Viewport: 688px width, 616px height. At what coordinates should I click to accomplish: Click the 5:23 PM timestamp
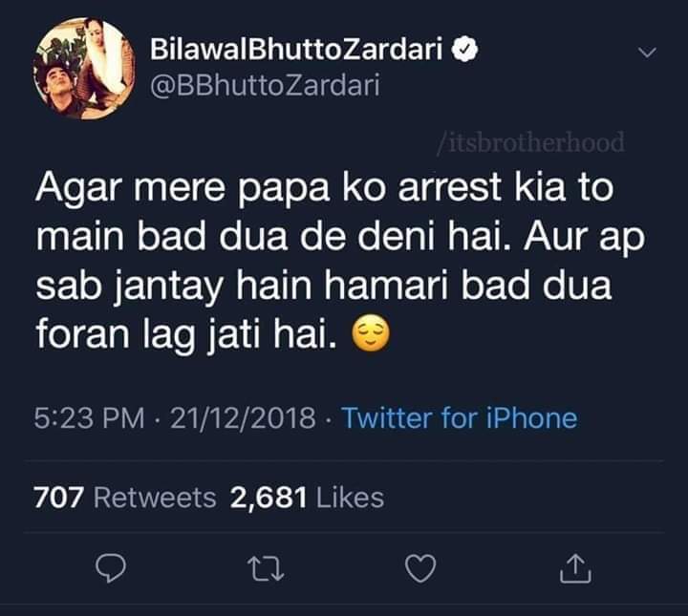(x=89, y=417)
